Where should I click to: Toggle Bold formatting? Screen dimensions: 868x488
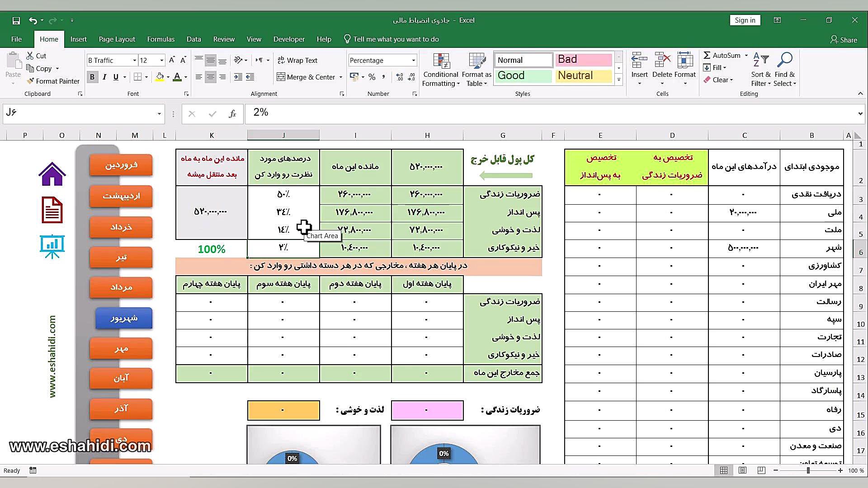tap(92, 77)
